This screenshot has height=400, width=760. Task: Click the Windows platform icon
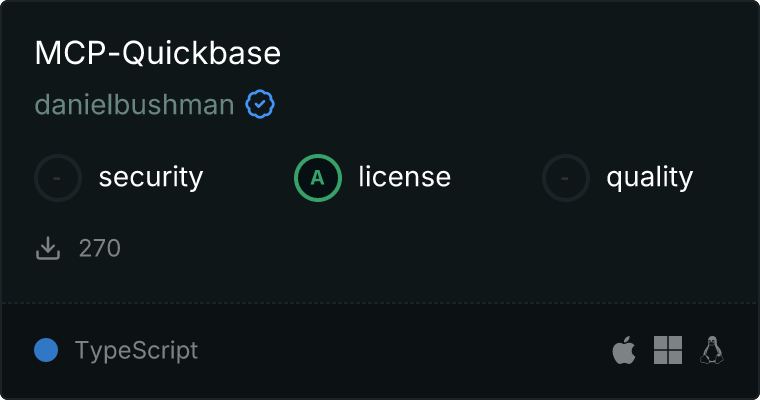[668, 350]
